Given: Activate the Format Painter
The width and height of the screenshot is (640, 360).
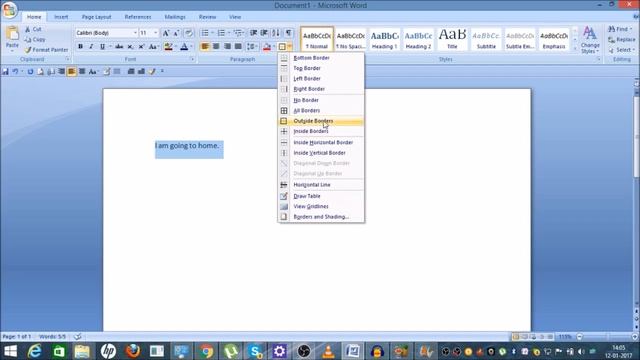Looking at the screenshot, I should click(x=46, y=50).
